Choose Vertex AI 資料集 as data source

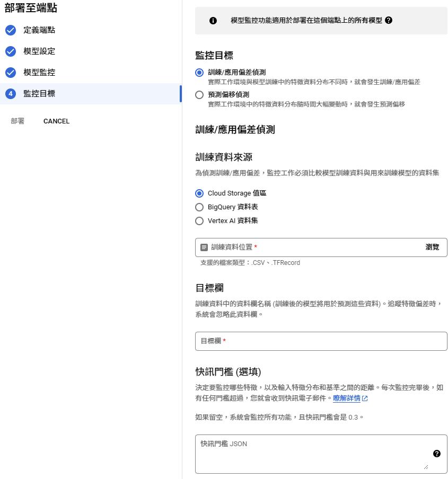pyautogui.click(x=199, y=221)
